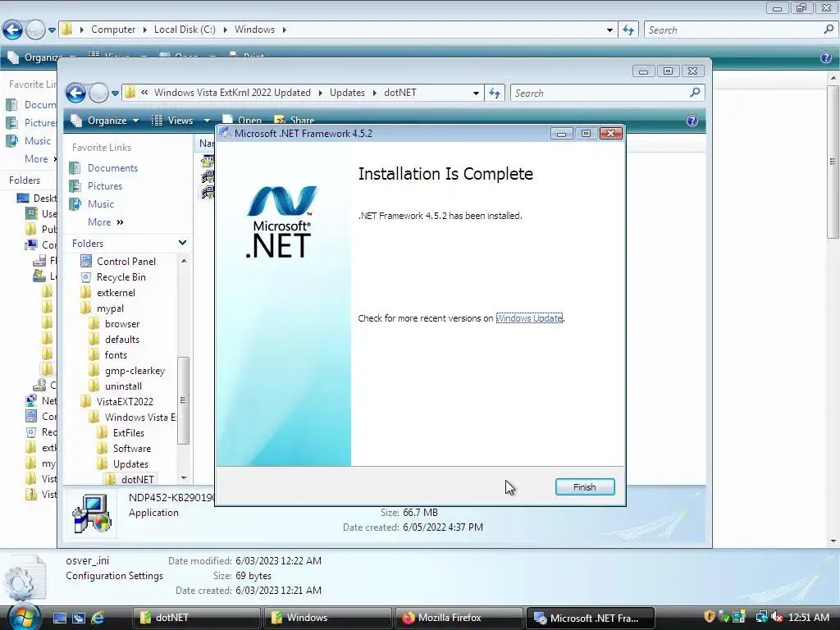Open recent pages dropdown in dotNET window
The image size is (840, 630).
pyautogui.click(x=115, y=94)
